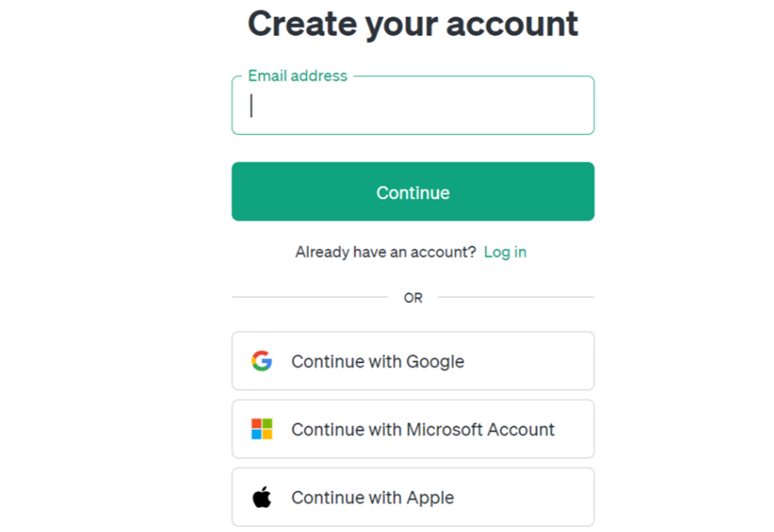This screenshot has width=774, height=532.
Task: Click the 'Create your account' heading
Action: click(x=413, y=23)
